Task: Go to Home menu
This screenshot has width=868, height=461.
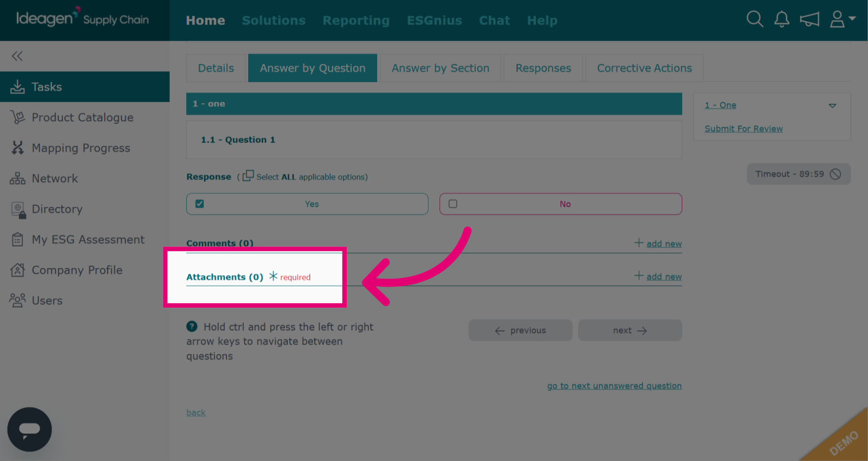Action: (x=205, y=20)
